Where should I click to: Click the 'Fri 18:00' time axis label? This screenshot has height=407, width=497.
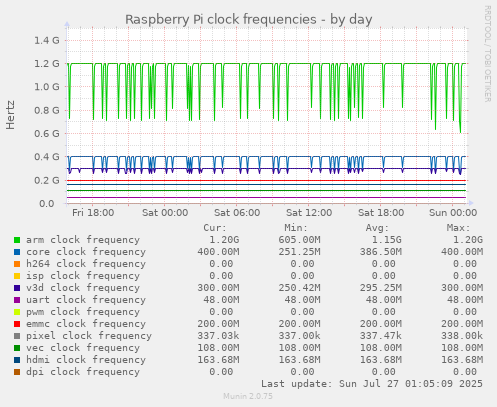click(x=93, y=213)
